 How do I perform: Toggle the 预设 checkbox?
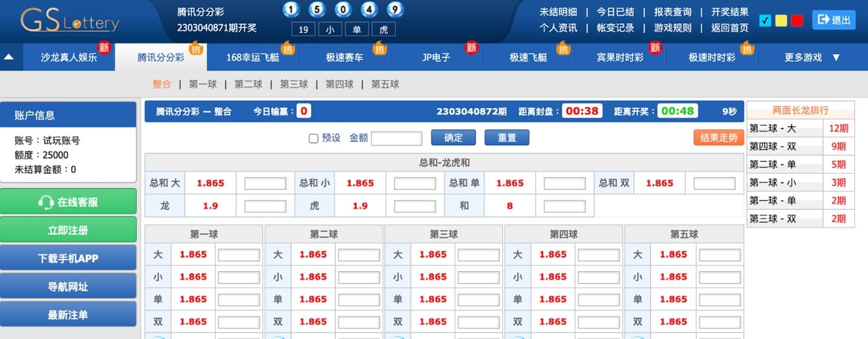point(314,138)
